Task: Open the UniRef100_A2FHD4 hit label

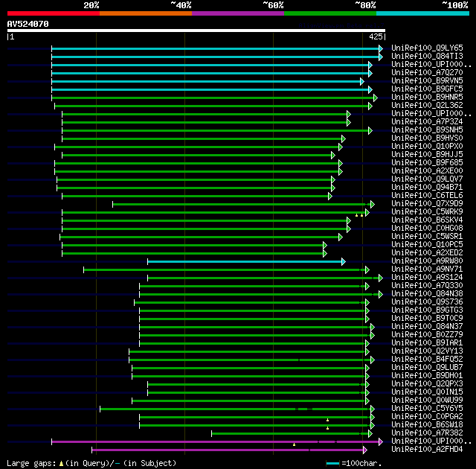Action: point(427,450)
